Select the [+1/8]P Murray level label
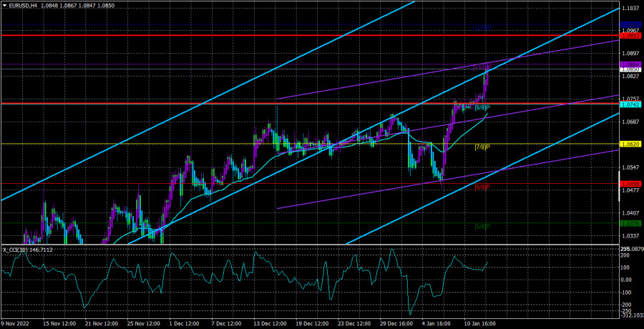The height and width of the screenshot is (329, 644). [x=482, y=67]
